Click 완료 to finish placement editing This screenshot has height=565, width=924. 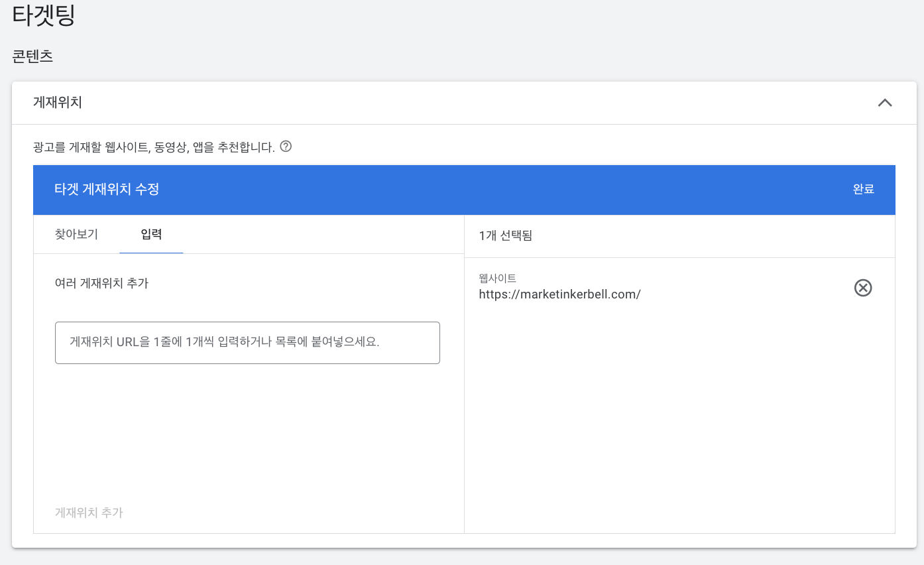[x=863, y=190]
